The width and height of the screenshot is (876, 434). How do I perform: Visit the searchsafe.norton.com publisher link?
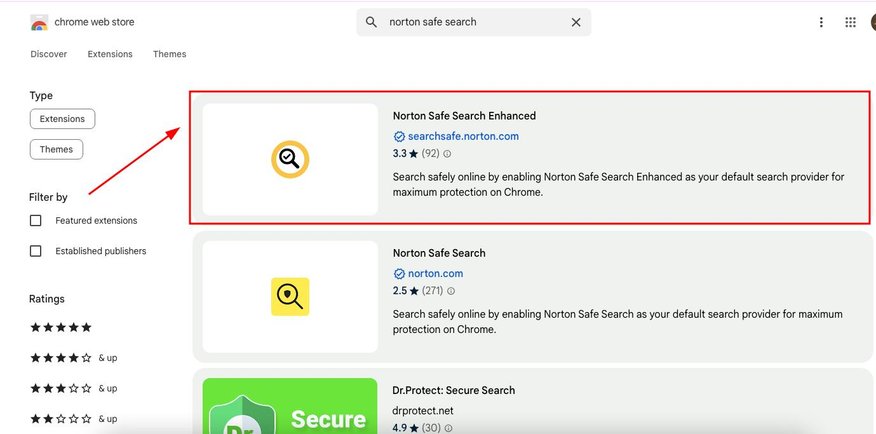point(463,136)
